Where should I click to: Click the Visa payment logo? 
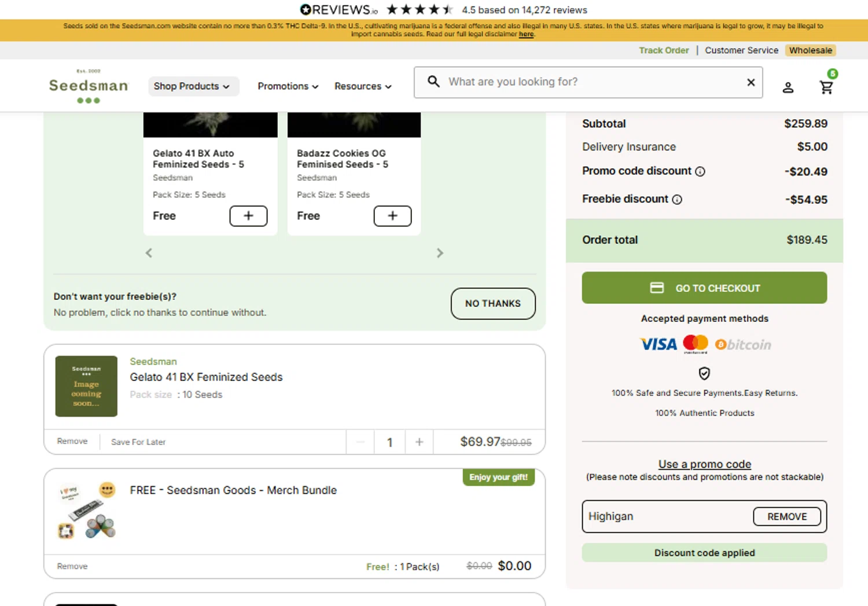point(659,344)
